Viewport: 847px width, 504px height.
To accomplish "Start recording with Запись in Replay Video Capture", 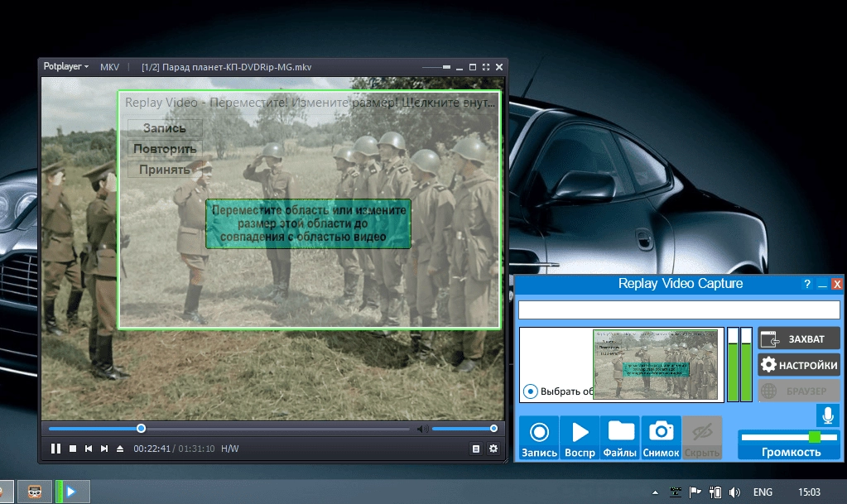I will click(539, 438).
